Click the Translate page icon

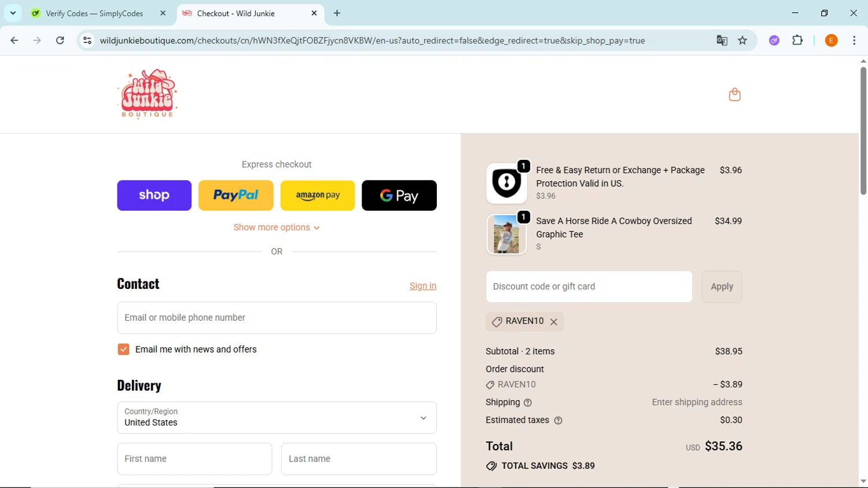722,41
